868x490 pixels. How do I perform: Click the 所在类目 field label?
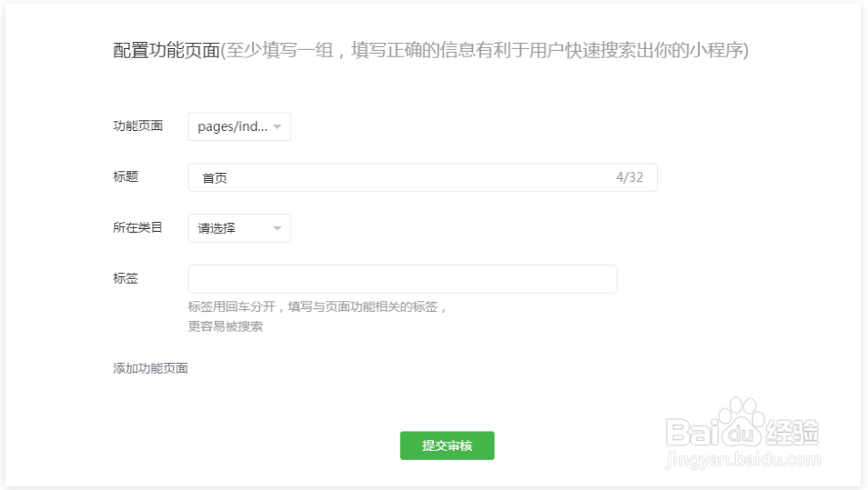pyautogui.click(x=137, y=228)
